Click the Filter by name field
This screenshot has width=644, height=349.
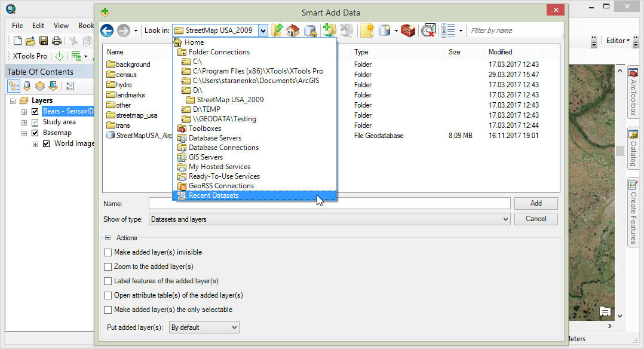point(514,30)
